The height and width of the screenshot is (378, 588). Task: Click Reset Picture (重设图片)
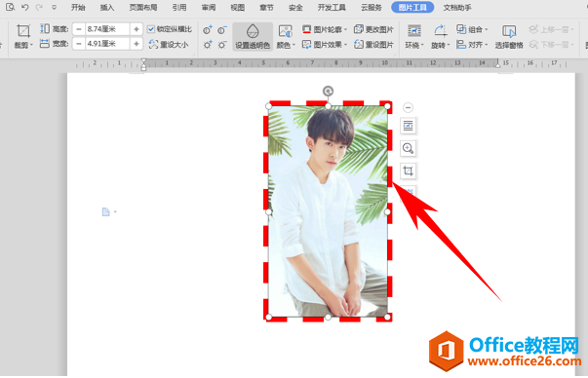tap(373, 45)
